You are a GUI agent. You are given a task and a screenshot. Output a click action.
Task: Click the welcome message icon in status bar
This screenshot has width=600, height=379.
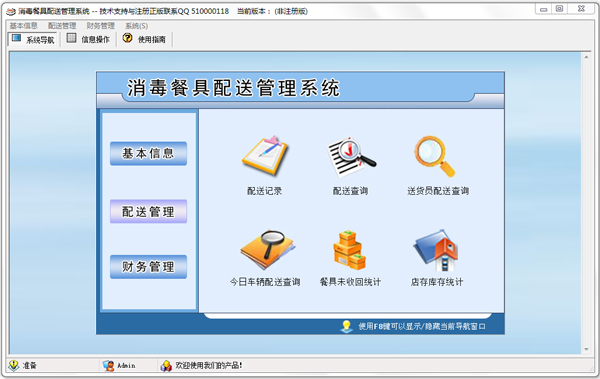pos(166,366)
